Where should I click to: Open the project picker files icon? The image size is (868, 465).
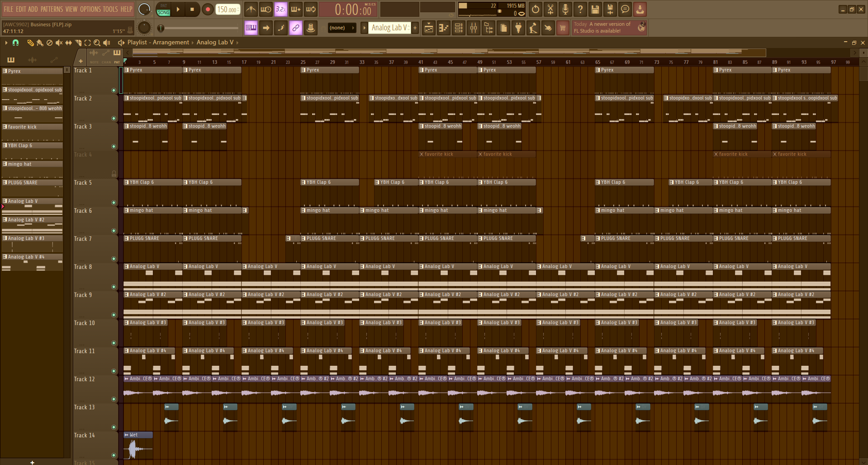503,28
